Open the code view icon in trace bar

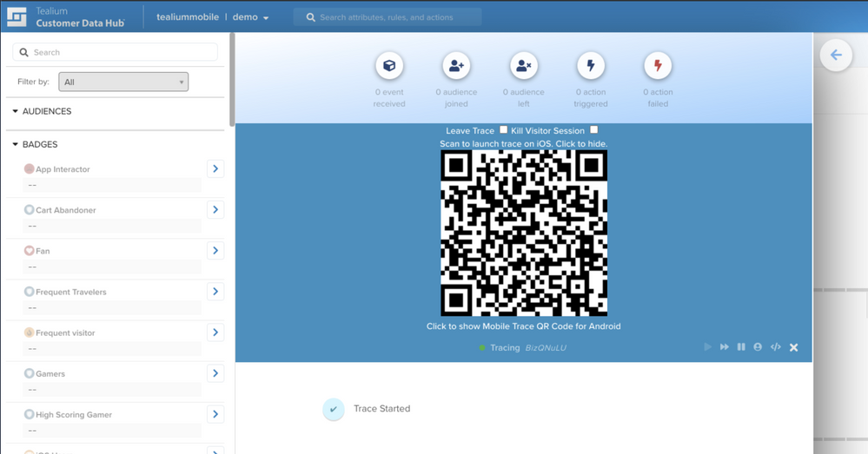click(775, 347)
